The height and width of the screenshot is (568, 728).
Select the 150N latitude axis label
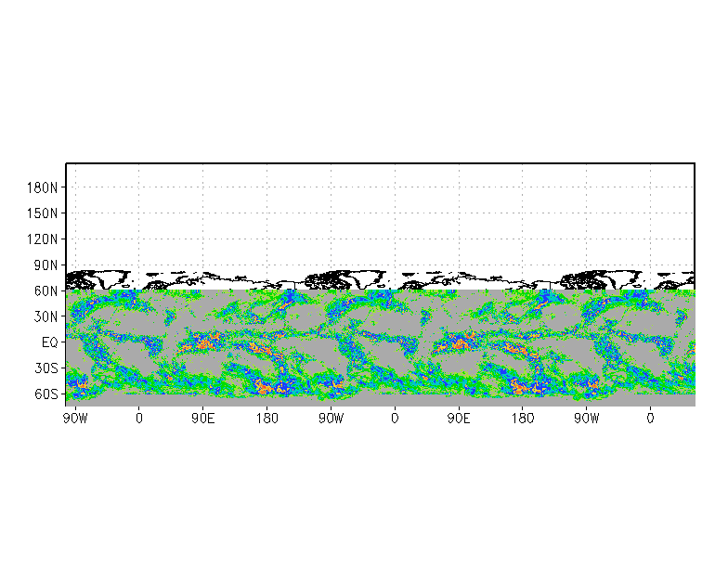(43, 213)
